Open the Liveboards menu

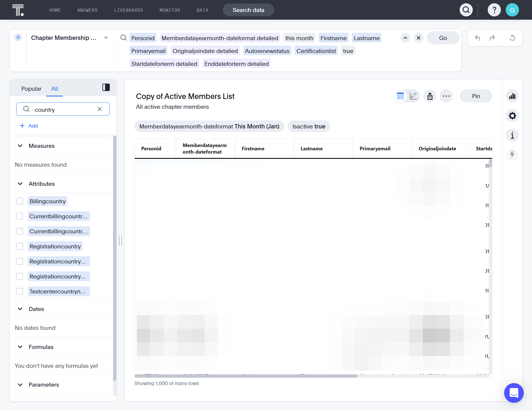click(129, 10)
